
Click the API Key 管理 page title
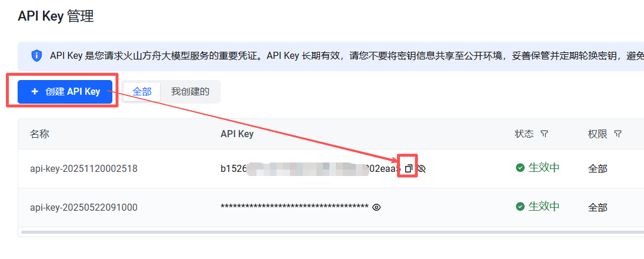pos(56,16)
